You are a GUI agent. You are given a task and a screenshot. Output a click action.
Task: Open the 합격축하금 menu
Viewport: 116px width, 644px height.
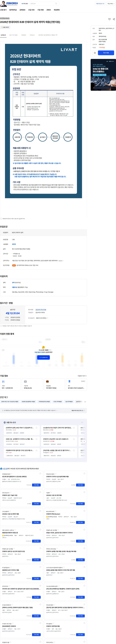click(x=13, y=10)
